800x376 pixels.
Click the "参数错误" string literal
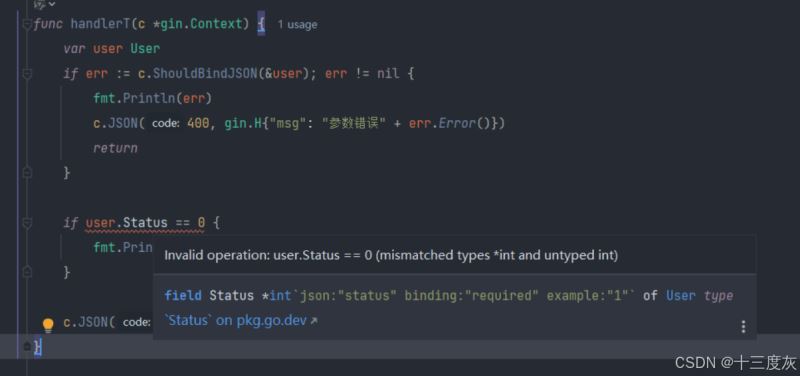click(353, 123)
